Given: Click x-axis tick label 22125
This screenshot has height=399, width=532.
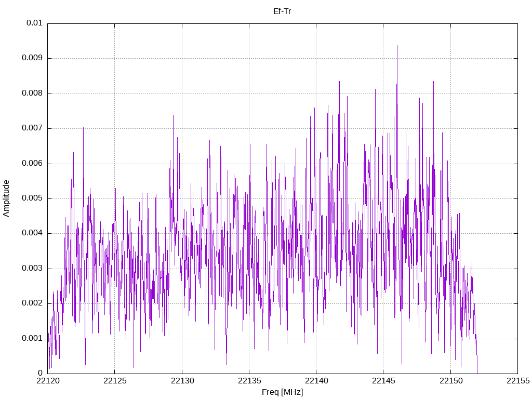Looking at the screenshot, I should coord(115,381).
